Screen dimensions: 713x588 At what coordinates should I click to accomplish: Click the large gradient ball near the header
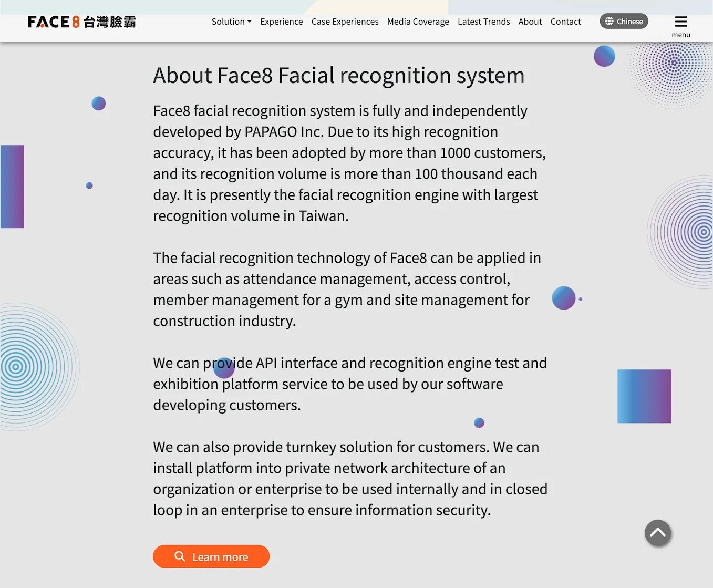click(604, 56)
